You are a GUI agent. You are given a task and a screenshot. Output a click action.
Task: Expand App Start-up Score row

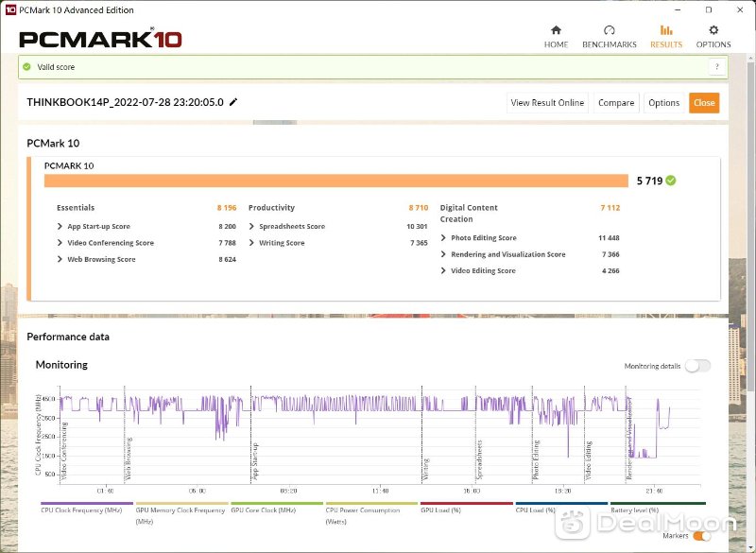60,226
